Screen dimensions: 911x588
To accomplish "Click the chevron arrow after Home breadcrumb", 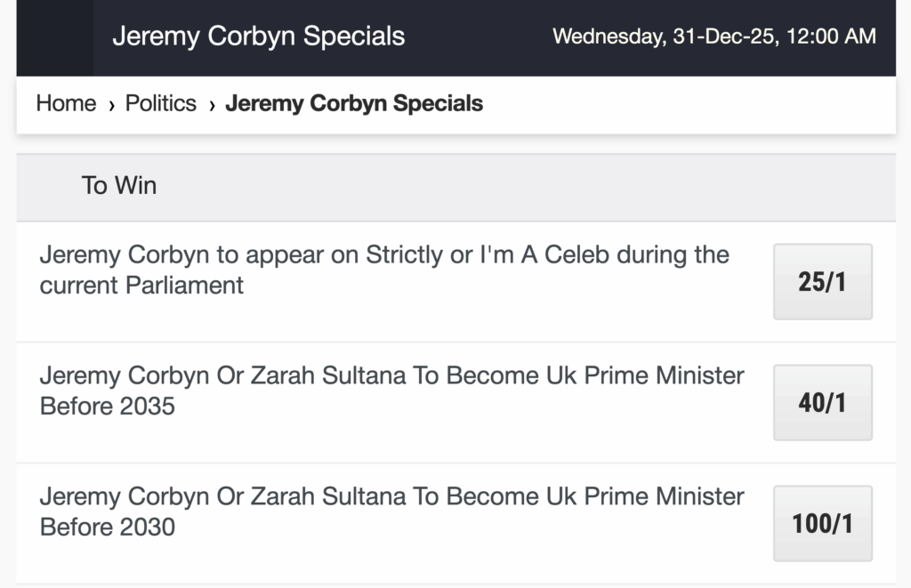I will click(x=111, y=105).
